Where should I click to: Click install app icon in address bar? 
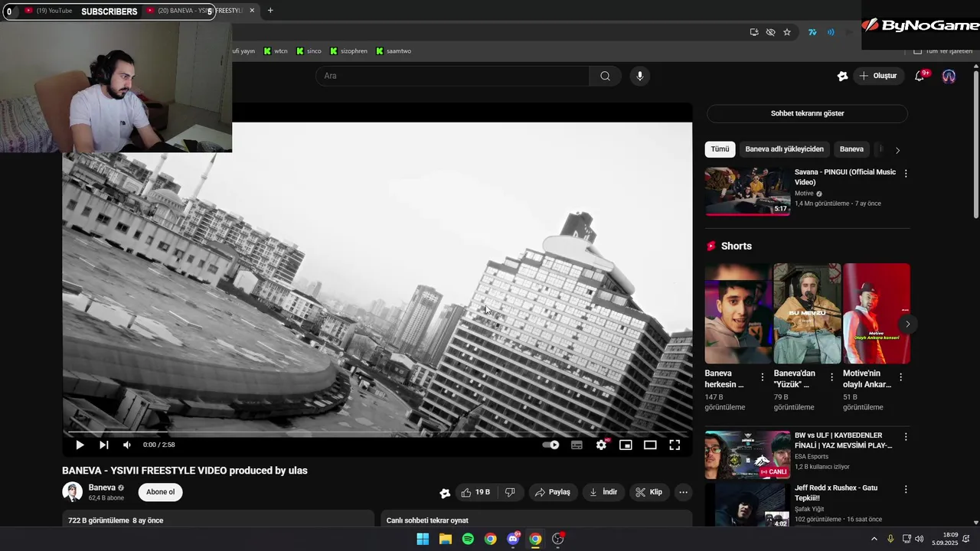[754, 32]
